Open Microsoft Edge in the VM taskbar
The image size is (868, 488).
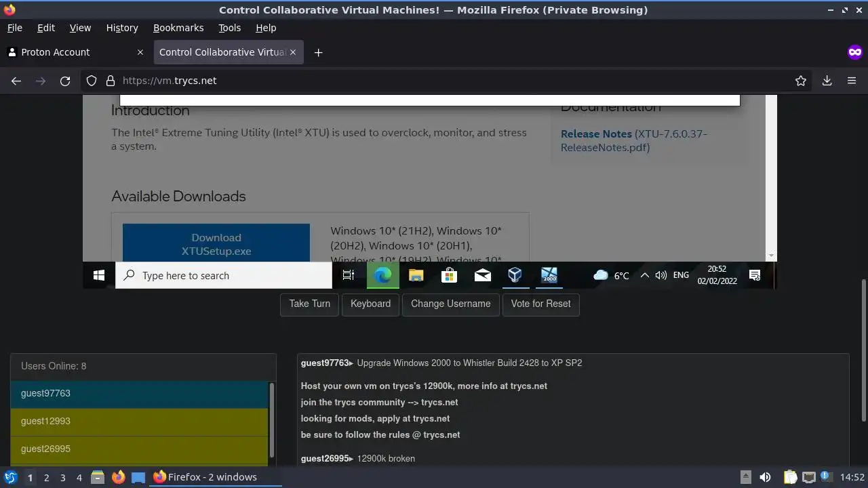[383, 275]
